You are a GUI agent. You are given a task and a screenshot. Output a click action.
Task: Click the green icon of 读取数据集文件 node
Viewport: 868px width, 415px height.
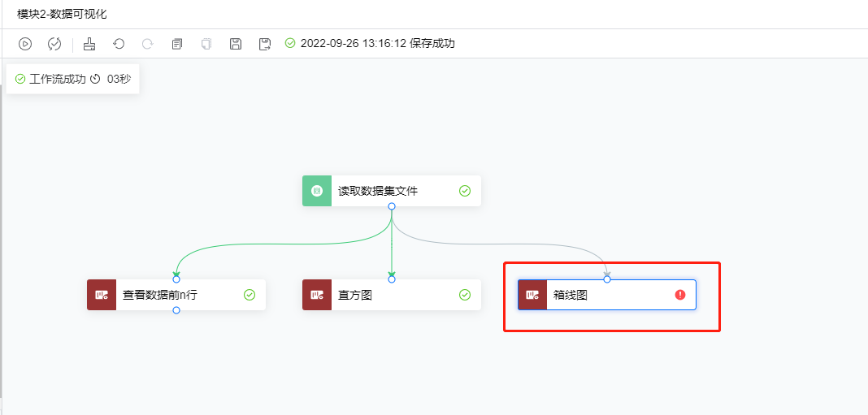(317, 191)
